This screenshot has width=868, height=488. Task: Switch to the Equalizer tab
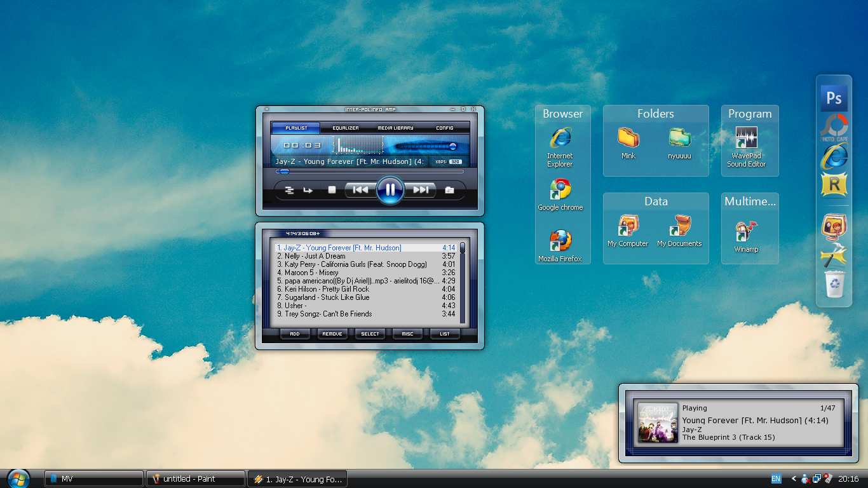tap(346, 128)
